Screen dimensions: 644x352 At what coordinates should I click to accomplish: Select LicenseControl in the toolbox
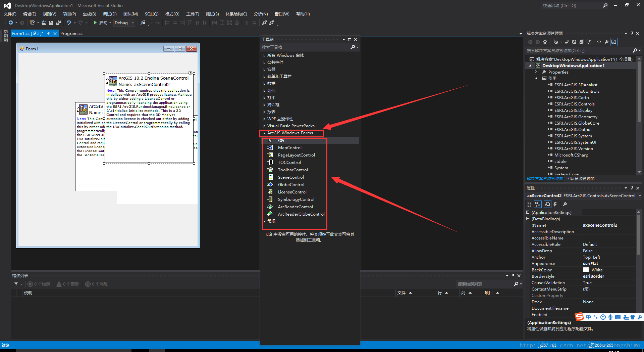point(292,192)
